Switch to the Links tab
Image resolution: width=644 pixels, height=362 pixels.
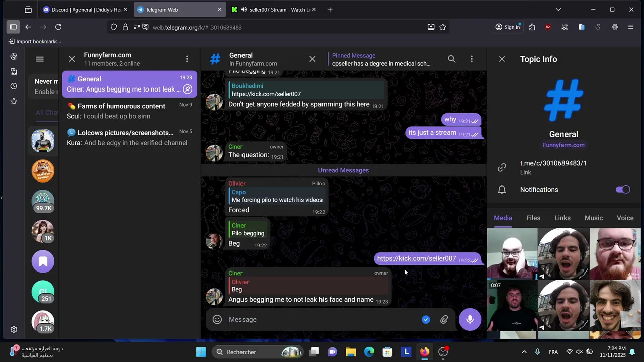pos(562,218)
